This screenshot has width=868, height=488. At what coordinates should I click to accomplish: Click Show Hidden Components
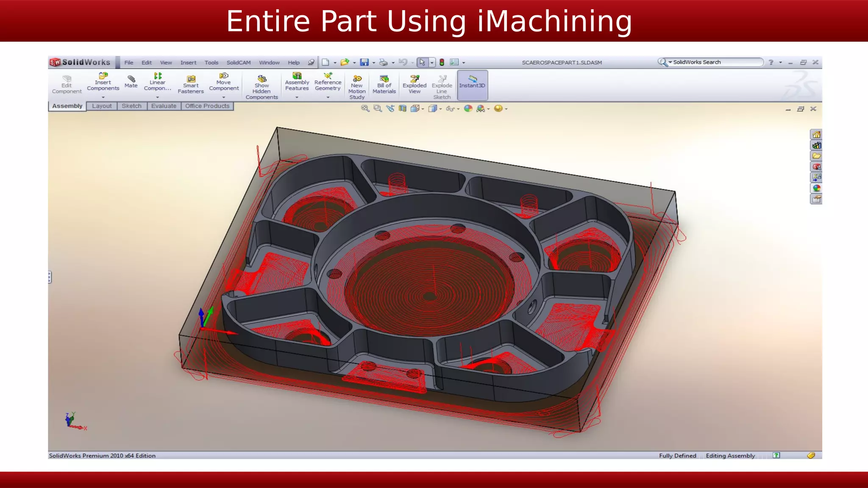click(x=262, y=87)
